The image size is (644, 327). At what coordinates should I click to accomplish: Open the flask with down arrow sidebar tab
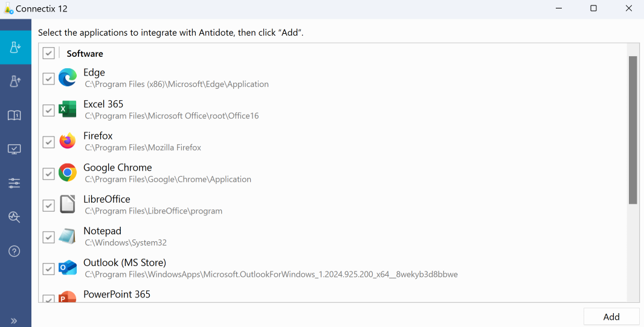point(15,48)
